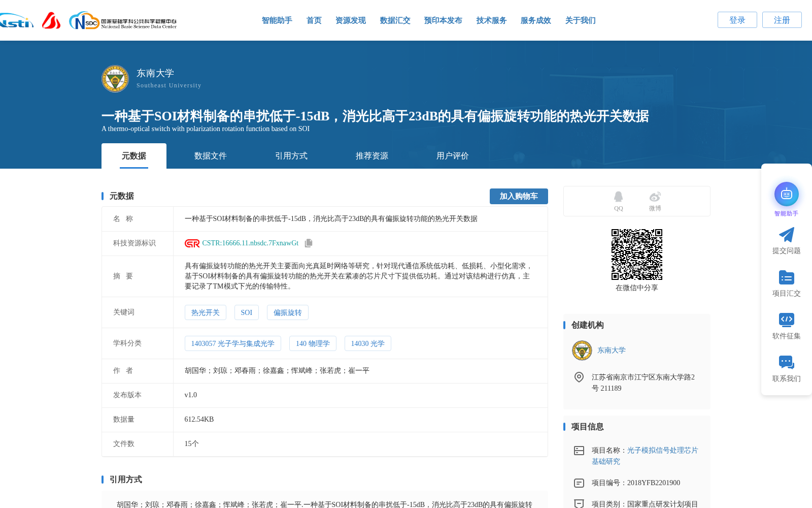The height and width of the screenshot is (508, 812).
Task: Click the SOI keyword tag
Action: pyautogui.click(x=247, y=312)
